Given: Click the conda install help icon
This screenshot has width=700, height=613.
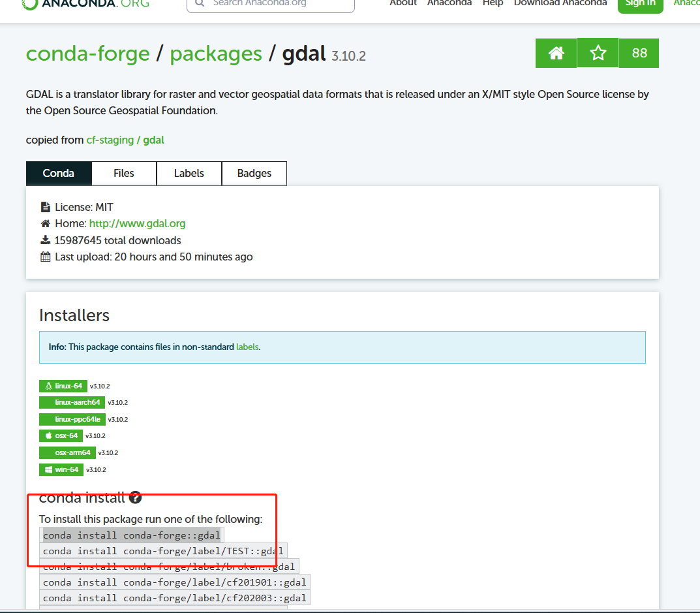Looking at the screenshot, I should (135, 497).
